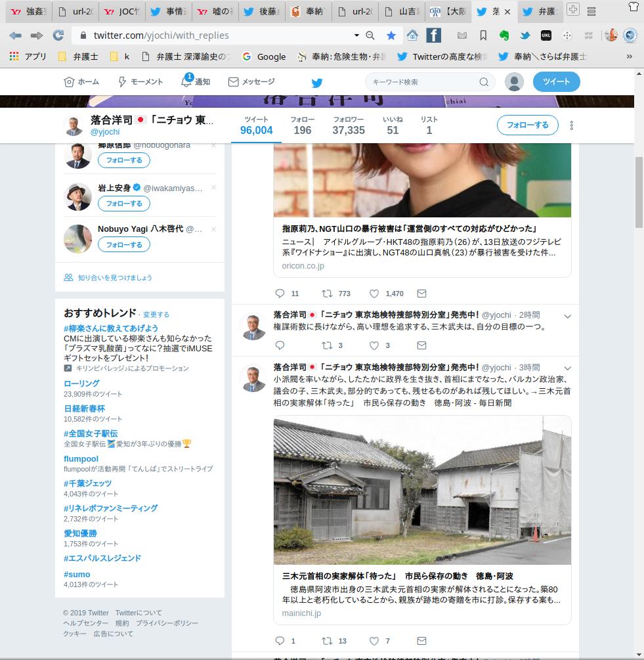Switch to the 山吉 tab
644x660 pixels.
(401, 12)
